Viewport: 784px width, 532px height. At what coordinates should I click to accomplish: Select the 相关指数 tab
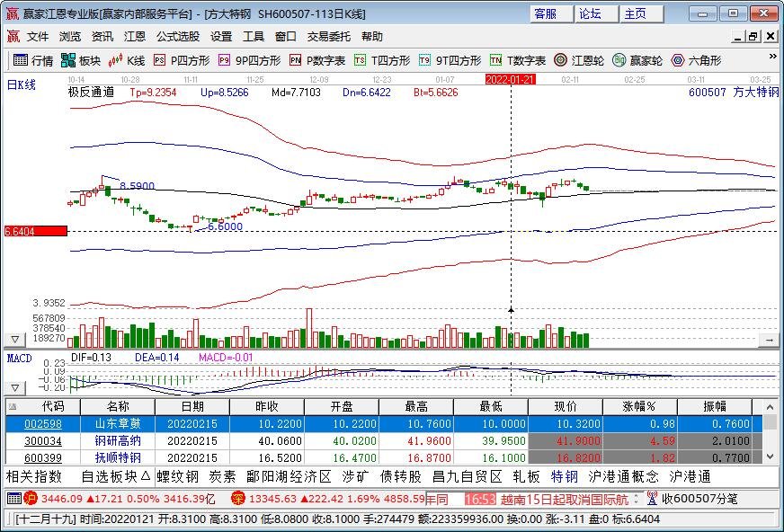pyautogui.click(x=34, y=476)
